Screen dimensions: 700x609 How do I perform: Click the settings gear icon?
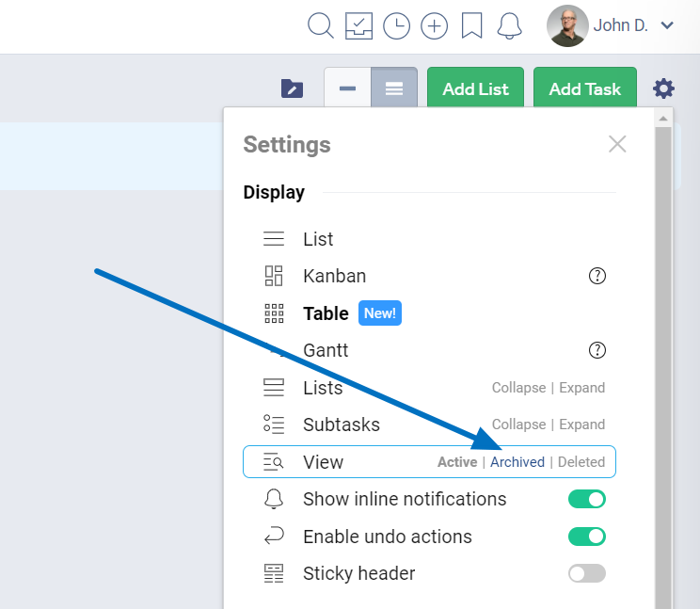tap(664, 88)
